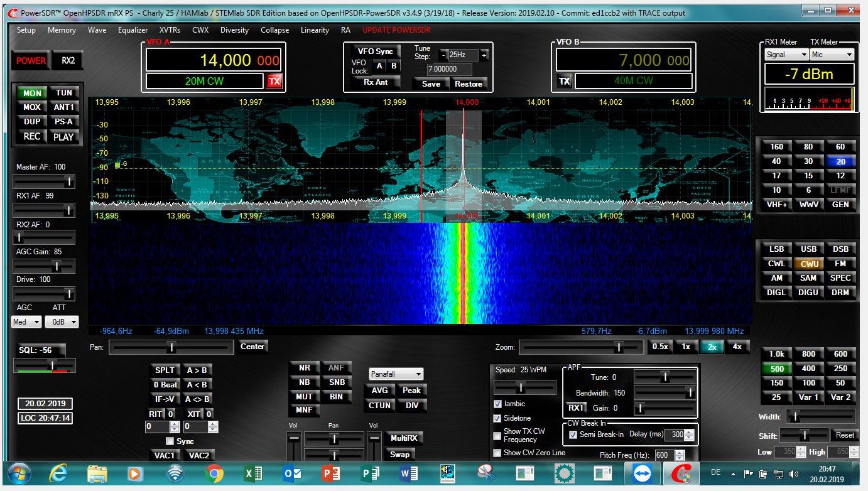This screenshot has width=868, height=491.
Task: Click in the waterfall display
Action: coord(420,273)
